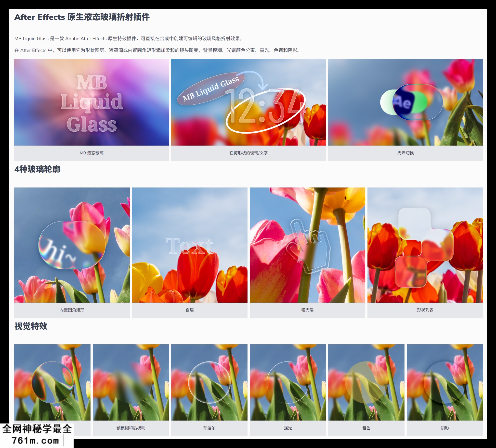The height and width of the screenshot is (448, 496).
Task: Click the "菲涅尔" caption
Action: tap(209, 428)
